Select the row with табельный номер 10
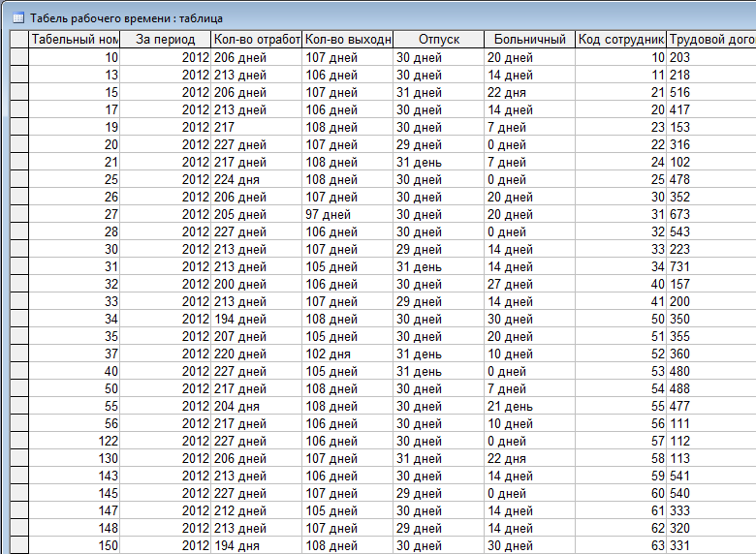Viewport: 756px width, 554px height. (x=19, y=57)
